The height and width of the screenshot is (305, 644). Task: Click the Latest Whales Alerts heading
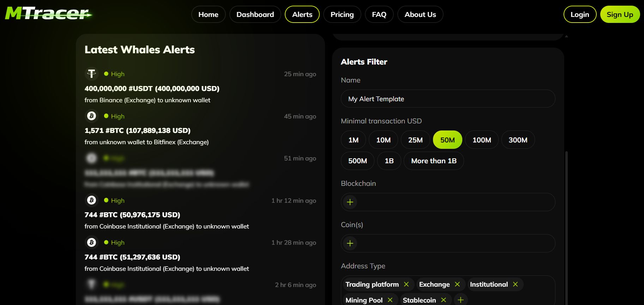click(x=139, y=50)
